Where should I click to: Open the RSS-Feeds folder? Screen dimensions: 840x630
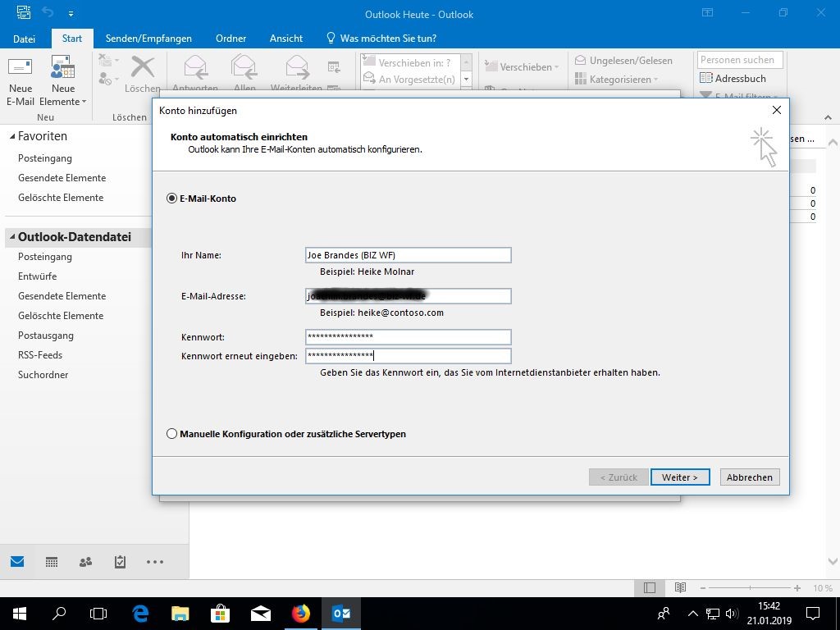(x=40, y=355)
